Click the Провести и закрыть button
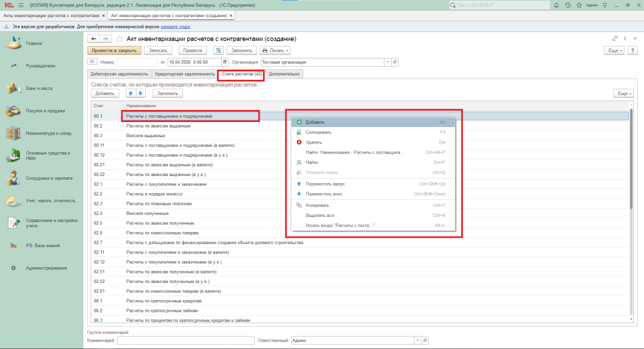 point(114,50)
